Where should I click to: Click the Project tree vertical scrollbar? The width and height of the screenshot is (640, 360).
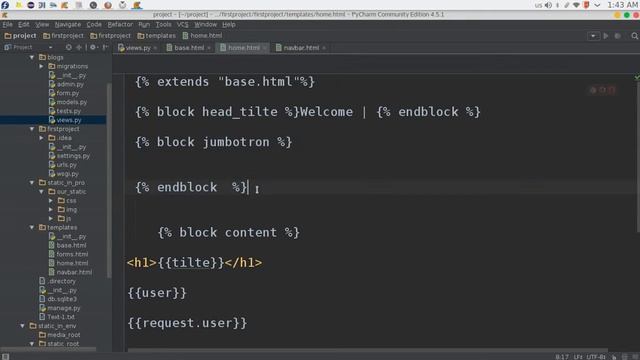[x=109, y=180]
